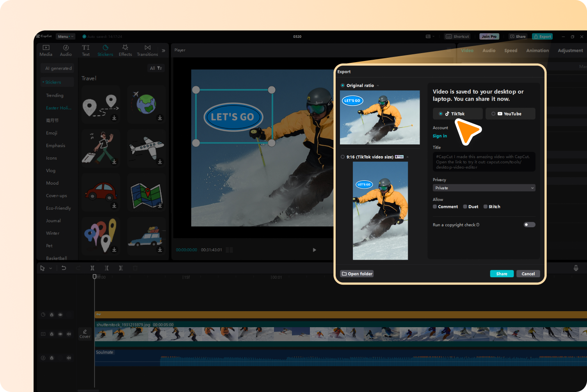Open the Privacy dropdown set to Private

[484, 188]
